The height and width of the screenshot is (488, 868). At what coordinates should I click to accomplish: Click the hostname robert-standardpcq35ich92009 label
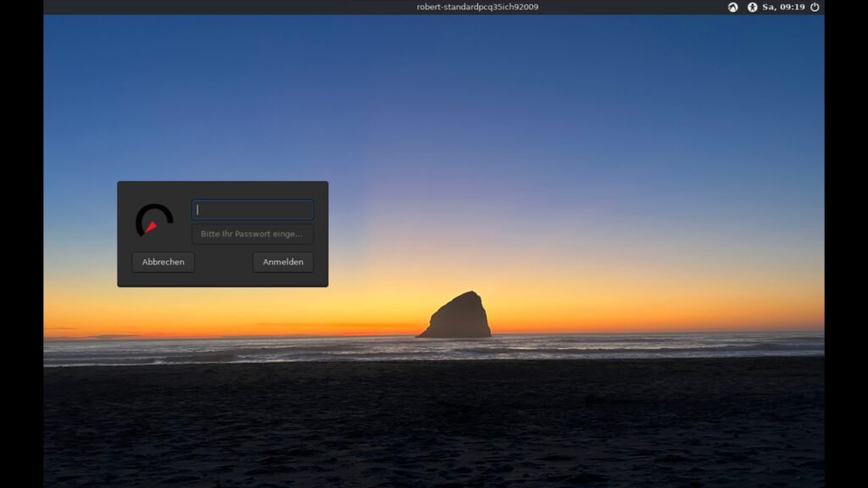point(477,7)
